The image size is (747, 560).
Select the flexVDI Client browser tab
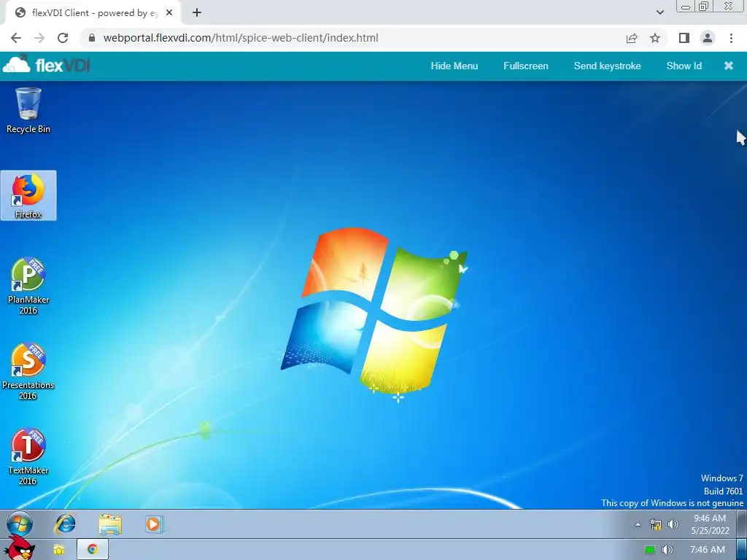[x=93, y=13]
